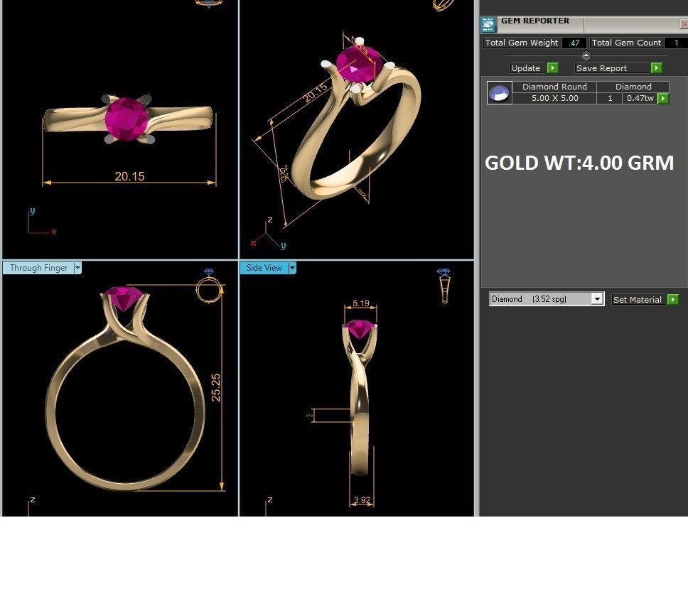Click the Total Gem Weight value .47
The image size is (688, 616).
click(574, 43)
